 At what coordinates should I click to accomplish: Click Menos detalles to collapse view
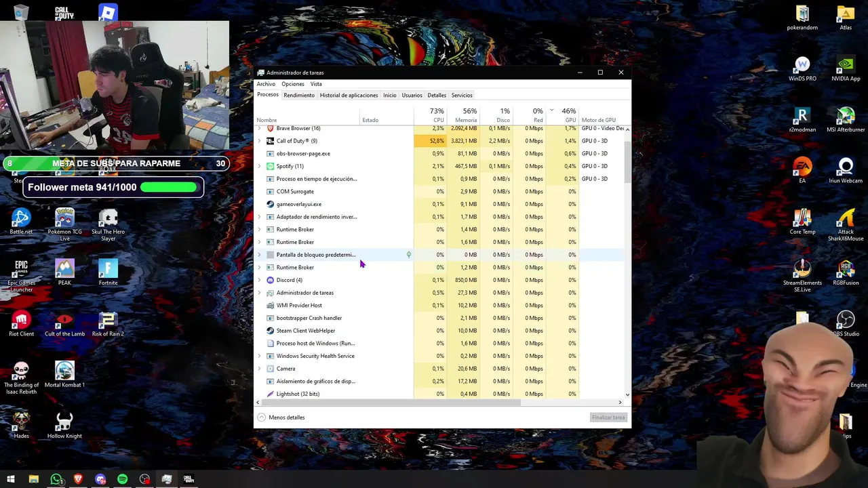click(281, 418)
